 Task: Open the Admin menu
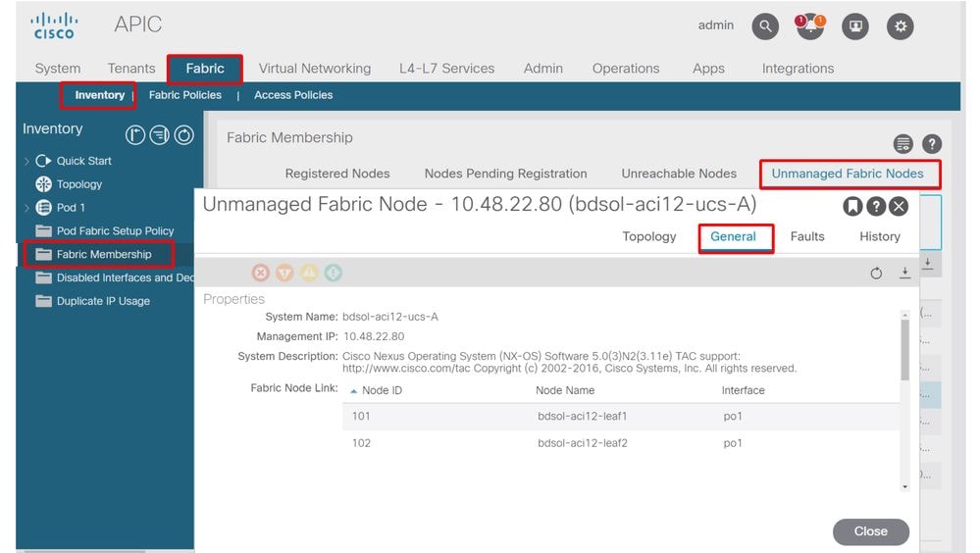tap(543, 68)
